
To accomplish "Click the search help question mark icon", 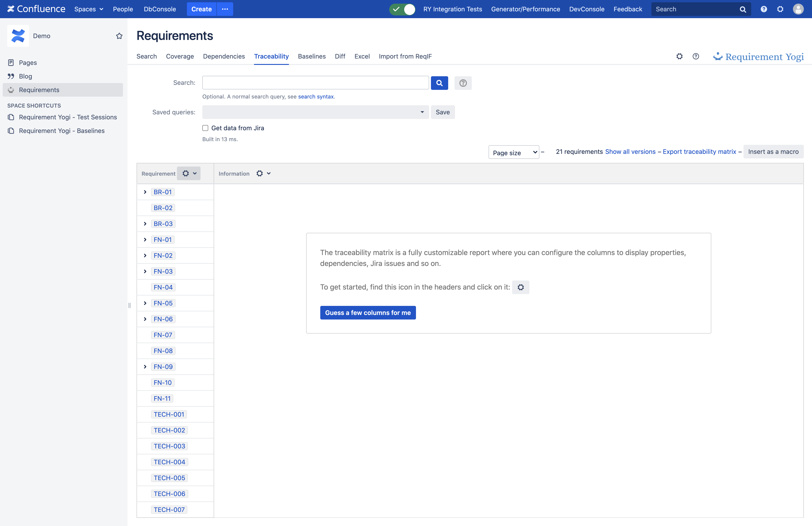I will pyautogui.click(x=463, y=83).
